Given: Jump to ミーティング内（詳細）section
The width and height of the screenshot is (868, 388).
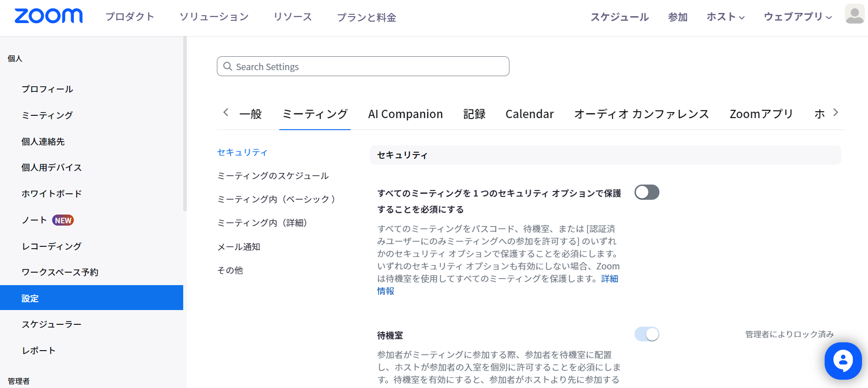Looking at the screenshot, I should tap(262, 223).
